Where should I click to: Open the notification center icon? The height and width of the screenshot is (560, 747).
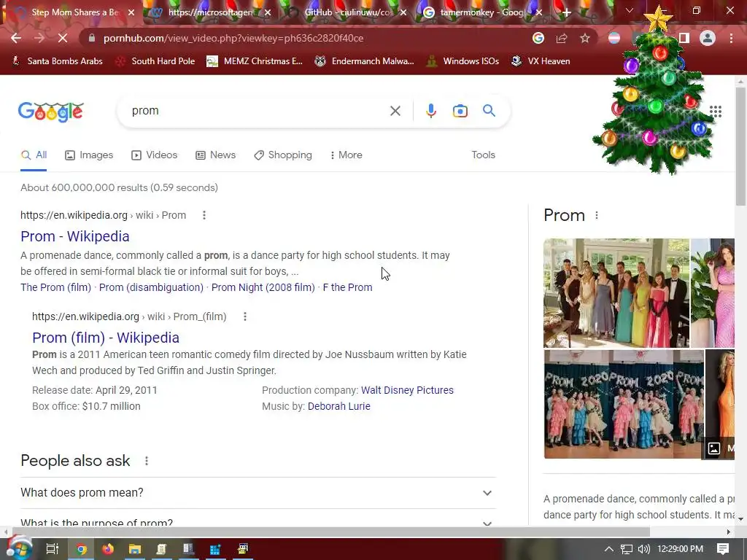723,548
